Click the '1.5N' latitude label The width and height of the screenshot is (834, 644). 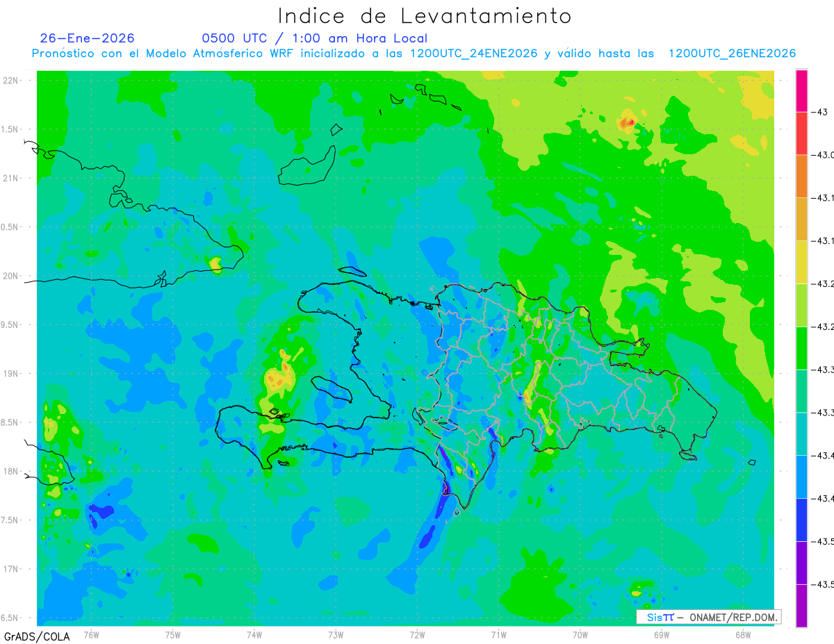(x=10, y=129)
